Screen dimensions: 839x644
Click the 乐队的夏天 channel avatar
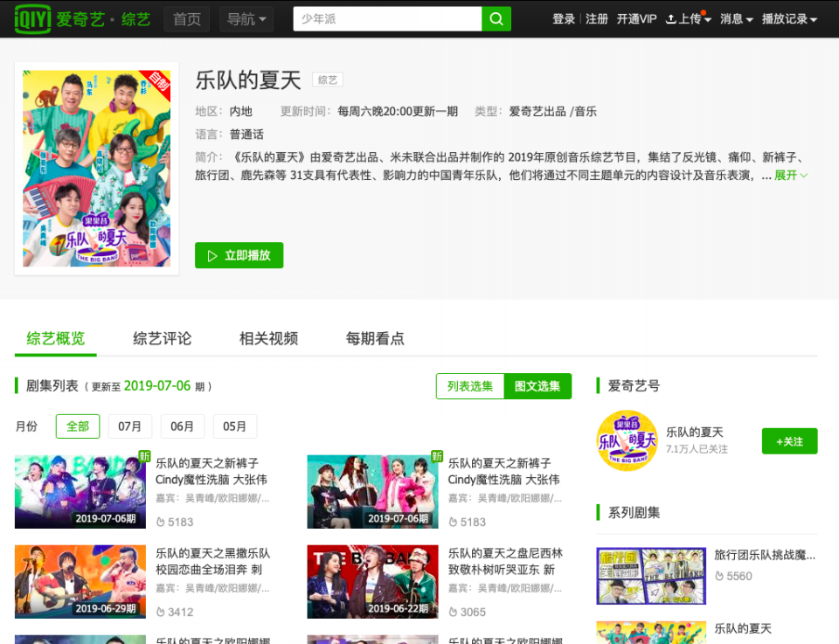click(628, 440)
